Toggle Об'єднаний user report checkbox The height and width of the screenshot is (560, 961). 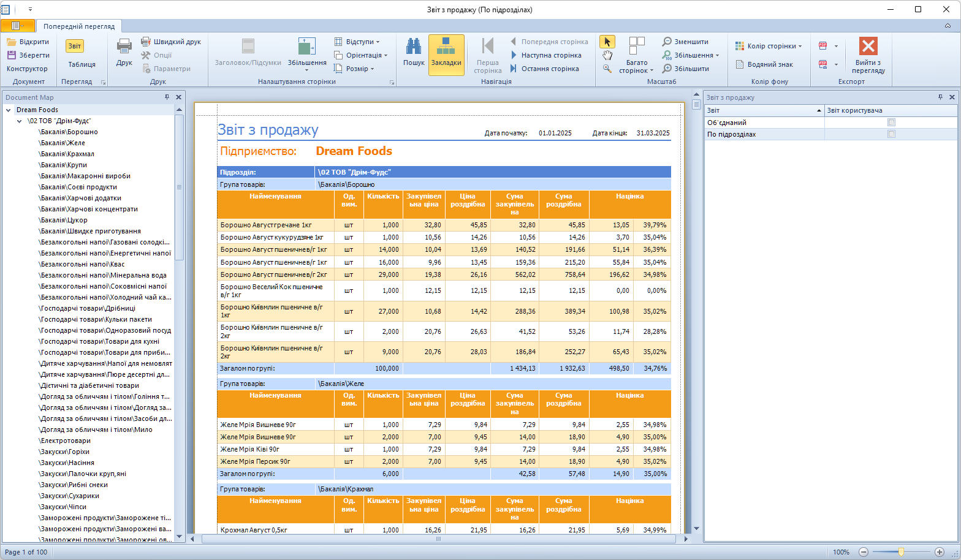coord(891,123)
